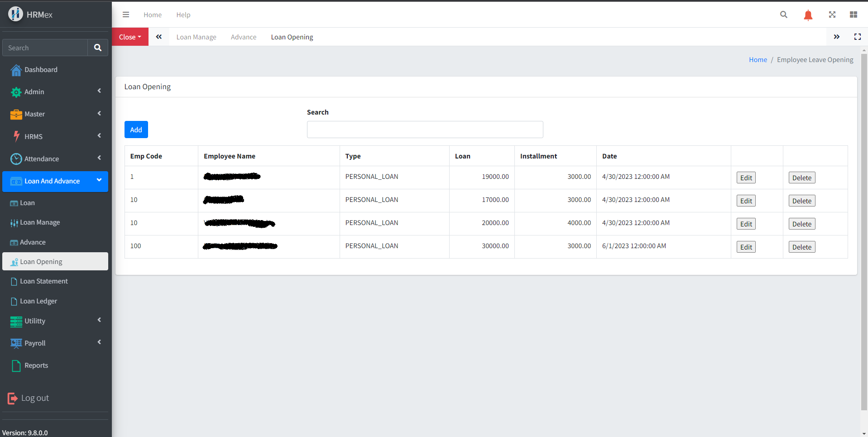
Task: Switch to the Advance tab
Action: point(243,37)
